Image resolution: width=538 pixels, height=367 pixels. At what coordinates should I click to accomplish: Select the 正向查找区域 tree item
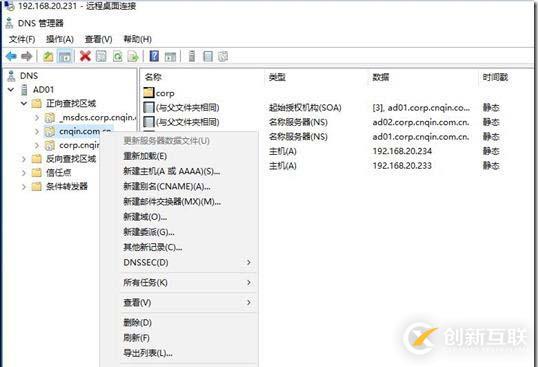pos(71,103)
